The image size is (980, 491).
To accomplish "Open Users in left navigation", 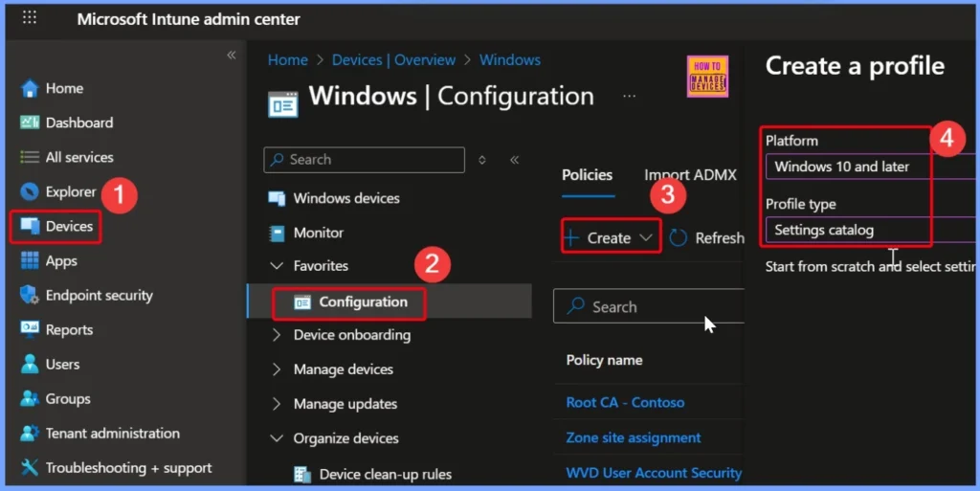I will point(62,365).
